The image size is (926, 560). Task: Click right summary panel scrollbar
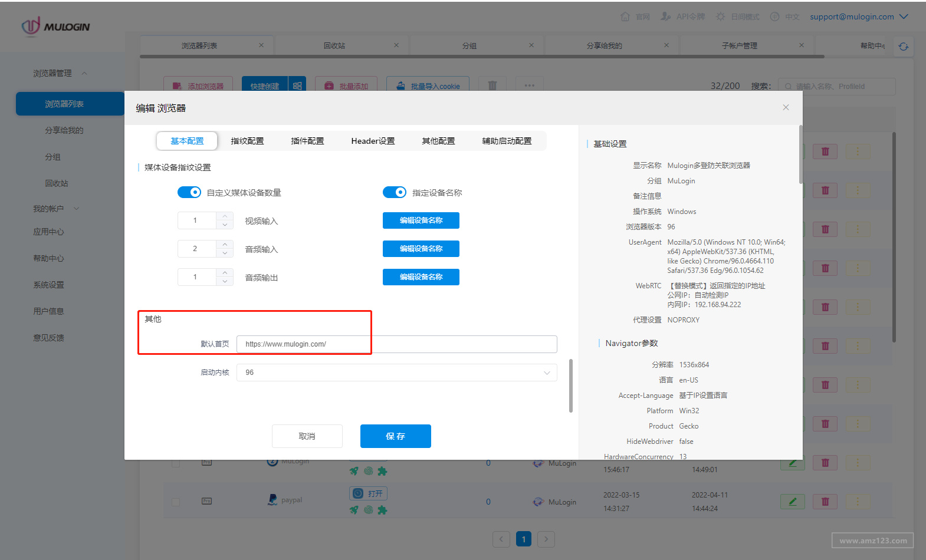[x=800, y=154]
